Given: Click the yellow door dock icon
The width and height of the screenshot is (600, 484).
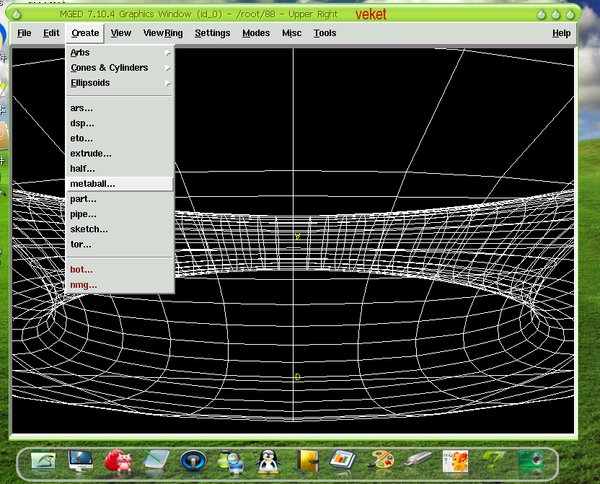Looking at the screenshot, I should [307, 460].
